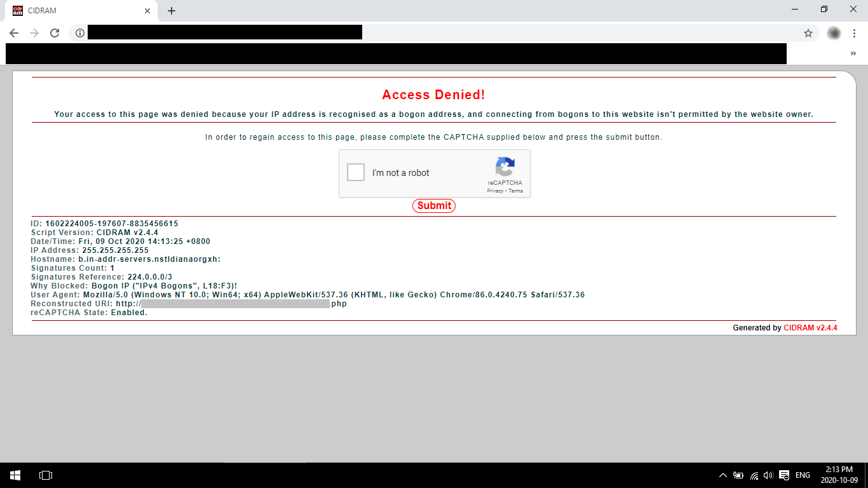Open the Chrome profile avatar
Viewport: 868px width, 488px height.
point(834,33)
